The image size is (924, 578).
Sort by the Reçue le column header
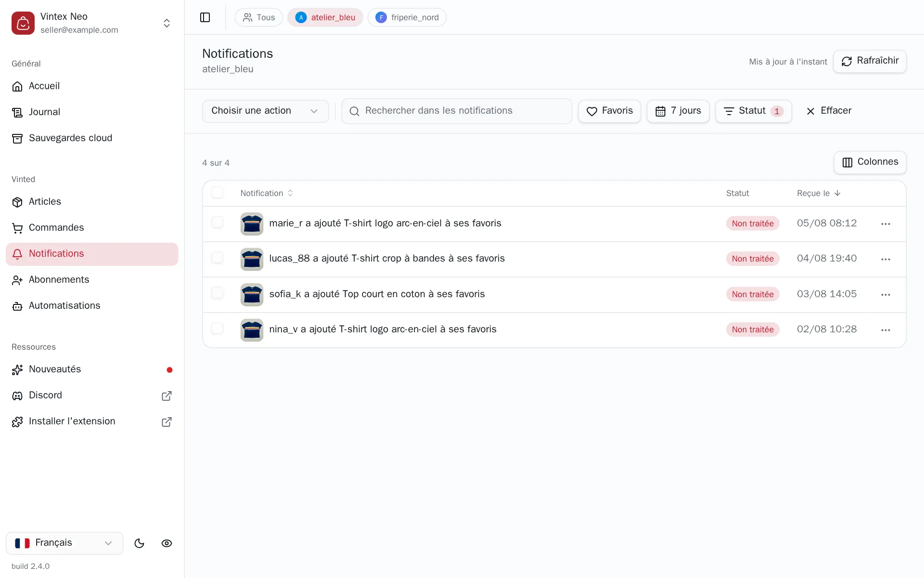[x=819, y=193]
